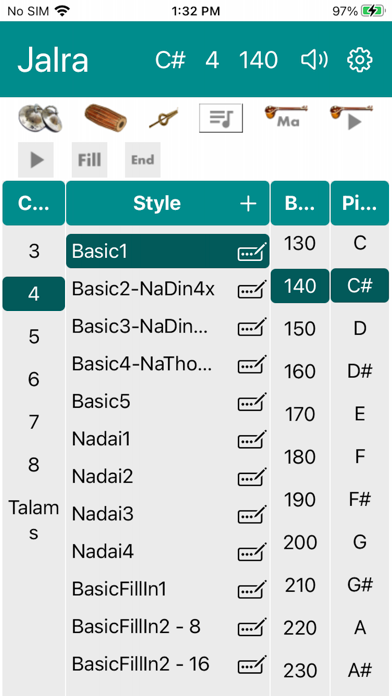392x696 pixels.
Task: Select count 5
Action: pos(34,336)
